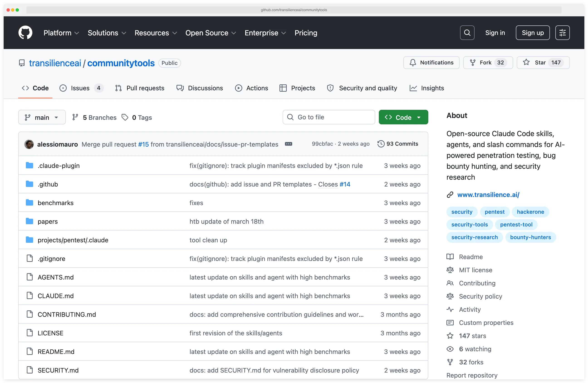The image size is (588, 383).
Task: Click the Star icon to star the repo
Action: point(527,63)
